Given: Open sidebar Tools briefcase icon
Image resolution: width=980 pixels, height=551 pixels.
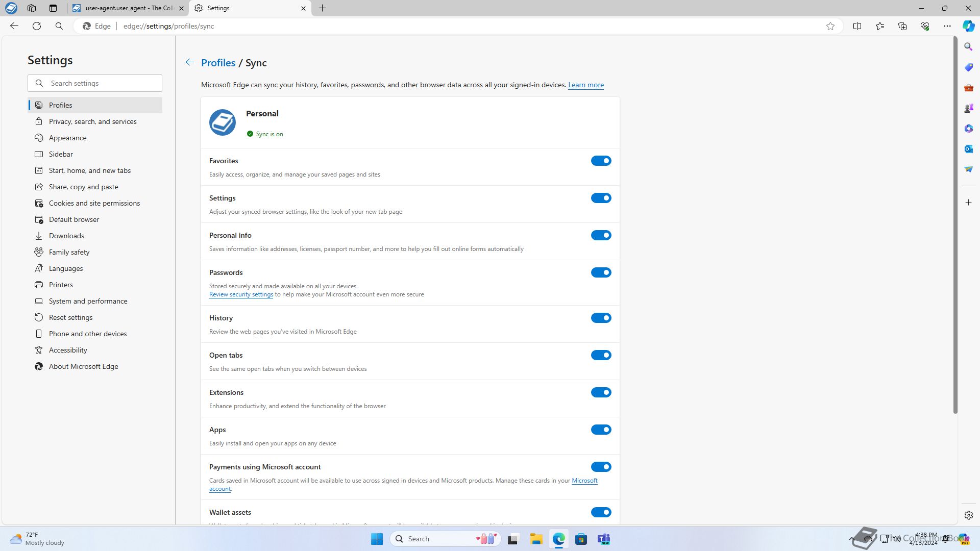Looking at the screenshot, I should [968, 88].
